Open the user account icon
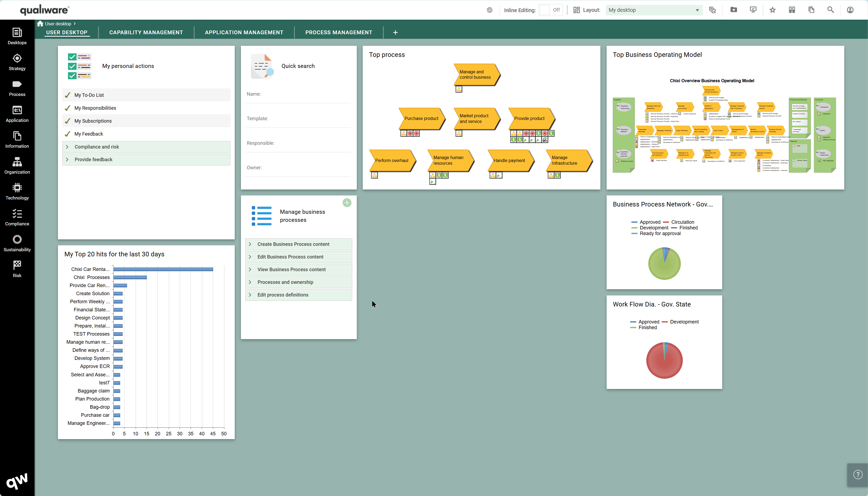868x496 pixels. coord(850,10)
